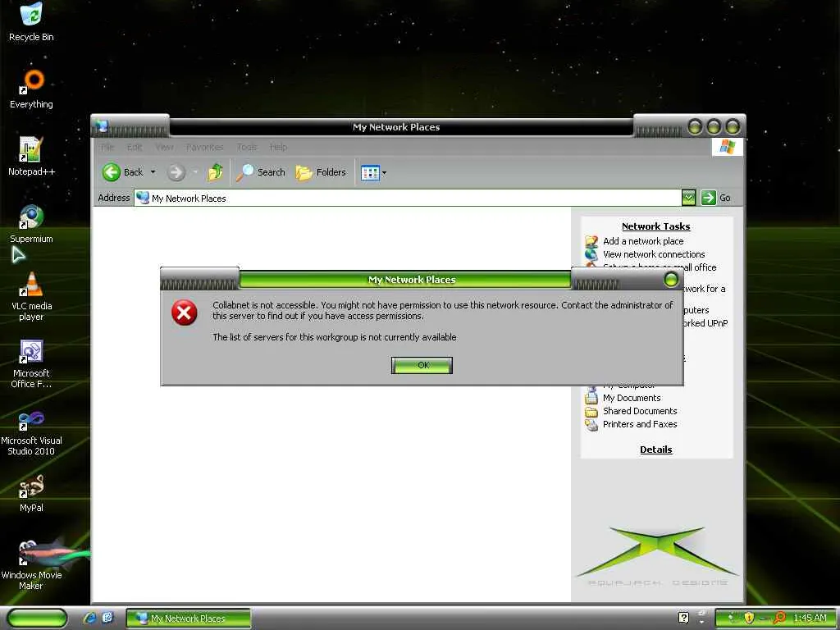This screenshot has width=840, height=630.
Task: Open the Search pane in toolbar
Action: [261, 172]
